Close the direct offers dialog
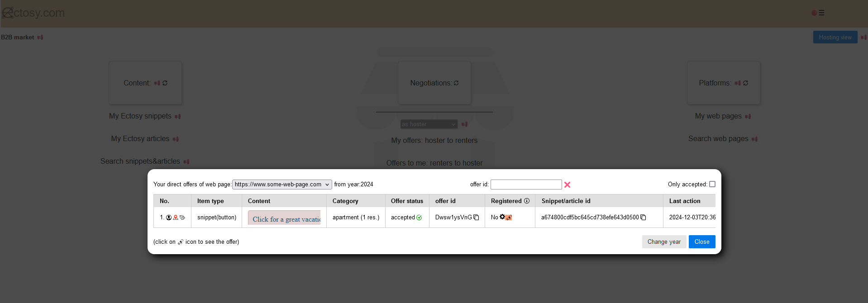This screenshot has width=868, height=303. pyautogui.click(x=701, y=242)
